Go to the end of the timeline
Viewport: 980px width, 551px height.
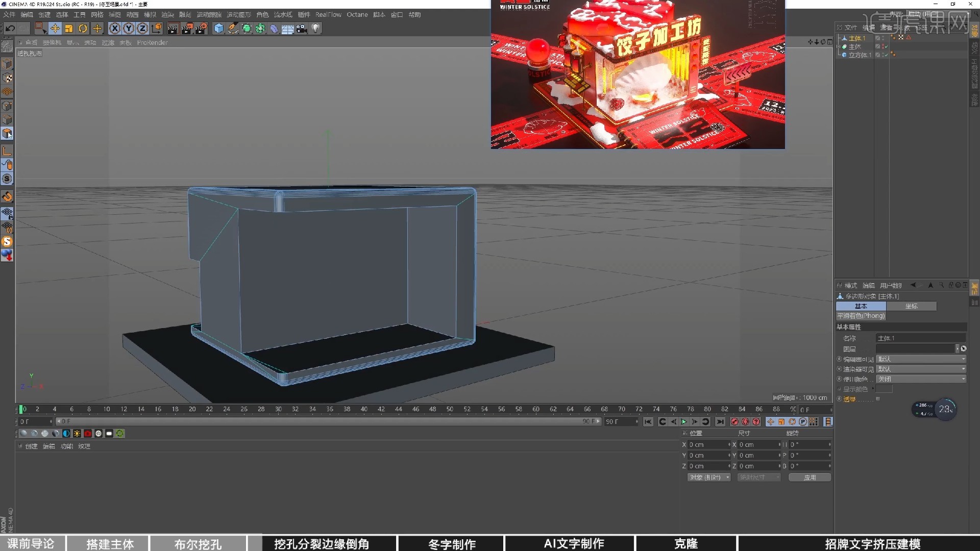tap(720, 422)
